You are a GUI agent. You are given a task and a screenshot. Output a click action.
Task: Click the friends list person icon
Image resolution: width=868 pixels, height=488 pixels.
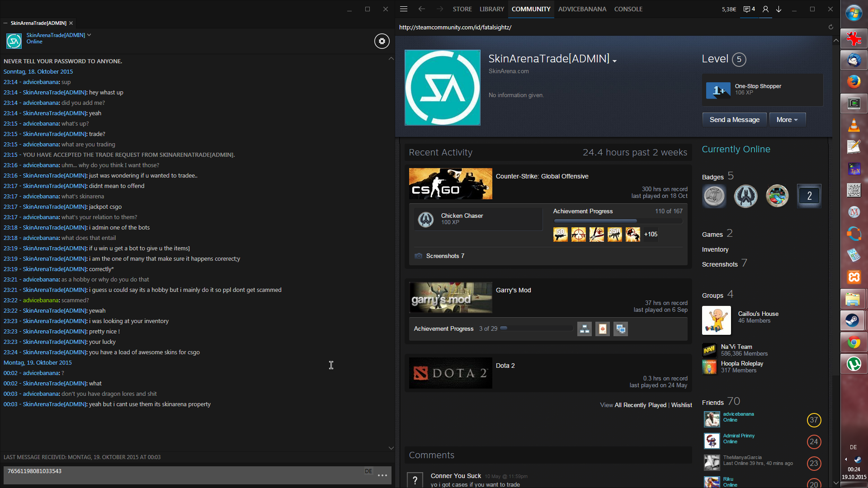[x=765, y=9]
